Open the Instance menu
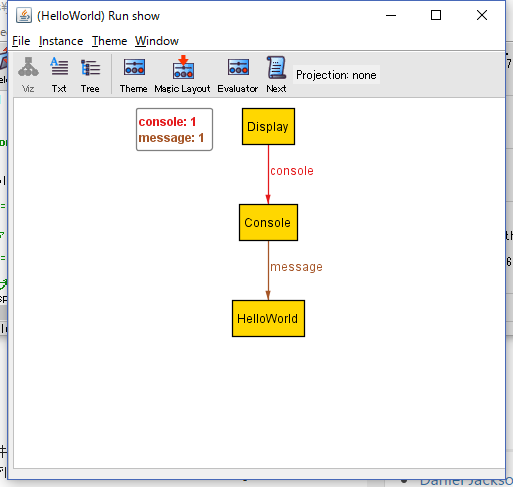Image resolution: width=513 pixels, height=487 pixels. point(61,41)
